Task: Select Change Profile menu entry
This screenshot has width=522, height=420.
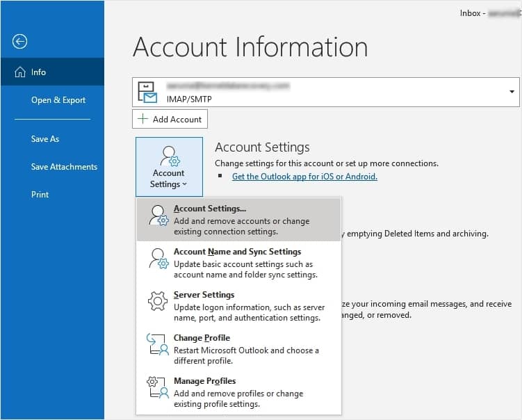Action: 238,348
